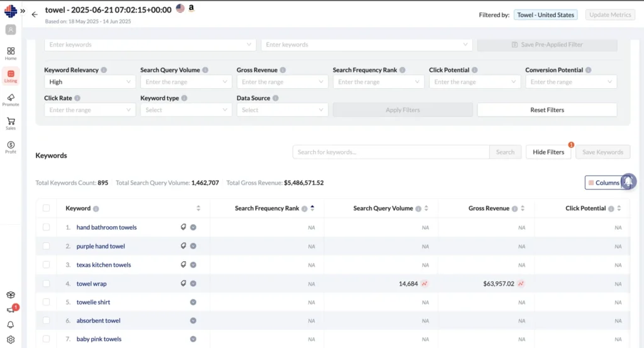The width and height of the screenshot is (644, 348).
Task: Show info for Click Potential filter
Action: point(475,70)
